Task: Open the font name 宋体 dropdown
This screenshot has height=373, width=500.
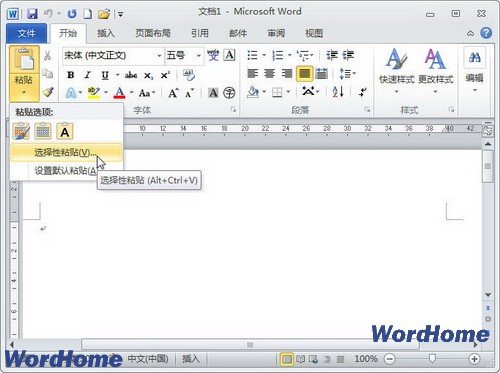Action: pyautogui.click(x=159, y=55)
